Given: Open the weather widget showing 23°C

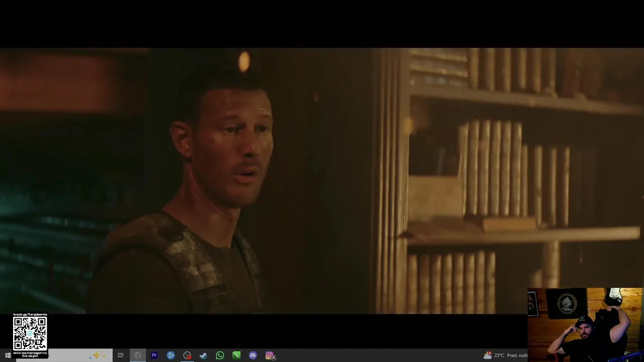Looking at the screenshot, I should tap(506, 355).
